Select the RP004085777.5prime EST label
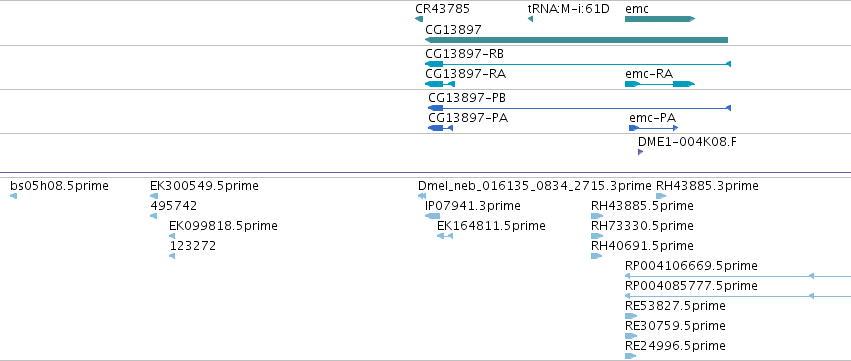 click(691, 286)
